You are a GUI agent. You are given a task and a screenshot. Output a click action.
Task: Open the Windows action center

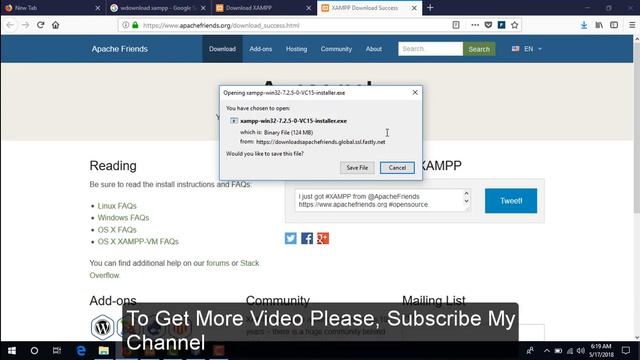pyautogui.click(x=626, y=351)
